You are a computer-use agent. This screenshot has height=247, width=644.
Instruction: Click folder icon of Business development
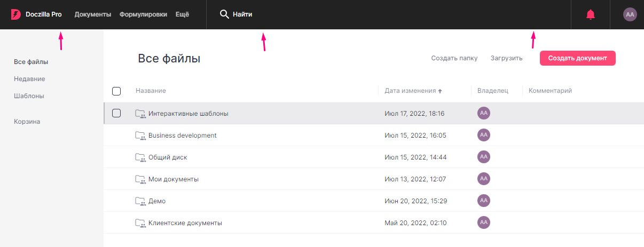(140, 136)
